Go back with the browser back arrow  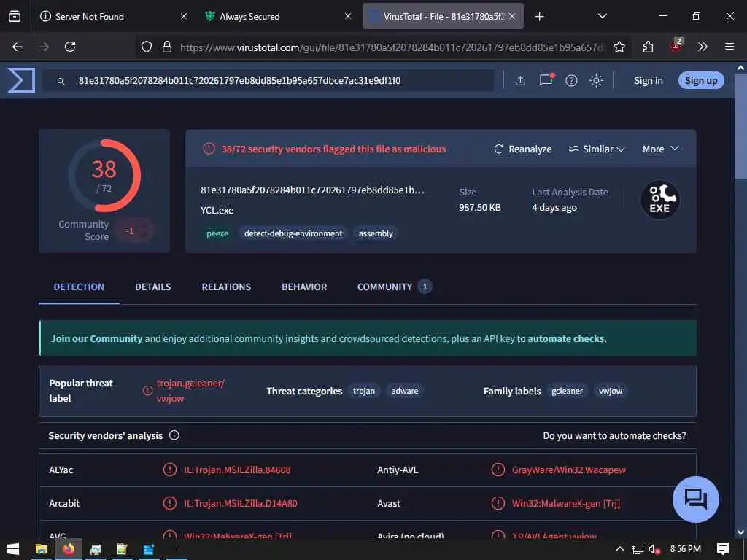point(18,47)
